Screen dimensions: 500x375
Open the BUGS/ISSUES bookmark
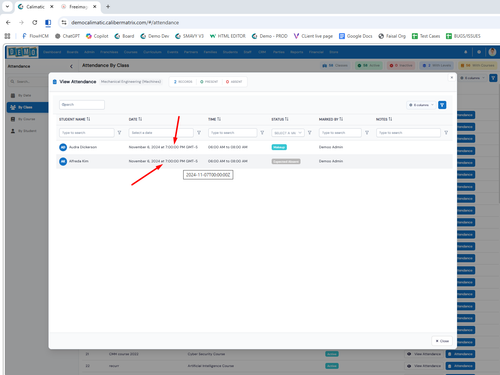pos(463,36)
